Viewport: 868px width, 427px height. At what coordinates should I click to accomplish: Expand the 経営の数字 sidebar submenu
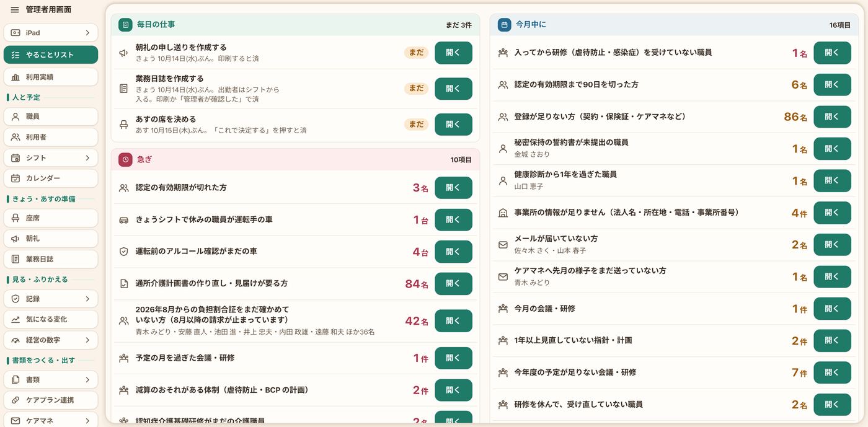pos(51,340)
